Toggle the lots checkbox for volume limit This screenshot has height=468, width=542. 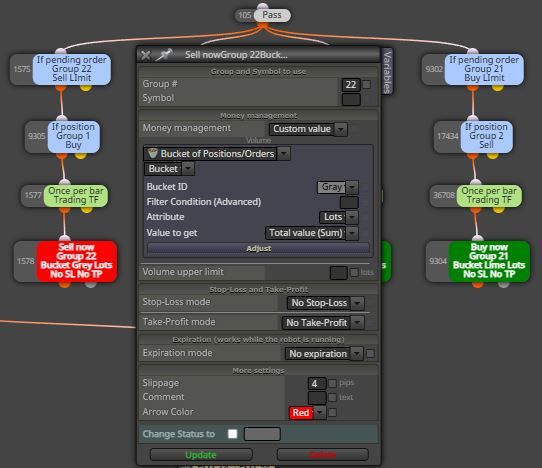pos(354,272)
